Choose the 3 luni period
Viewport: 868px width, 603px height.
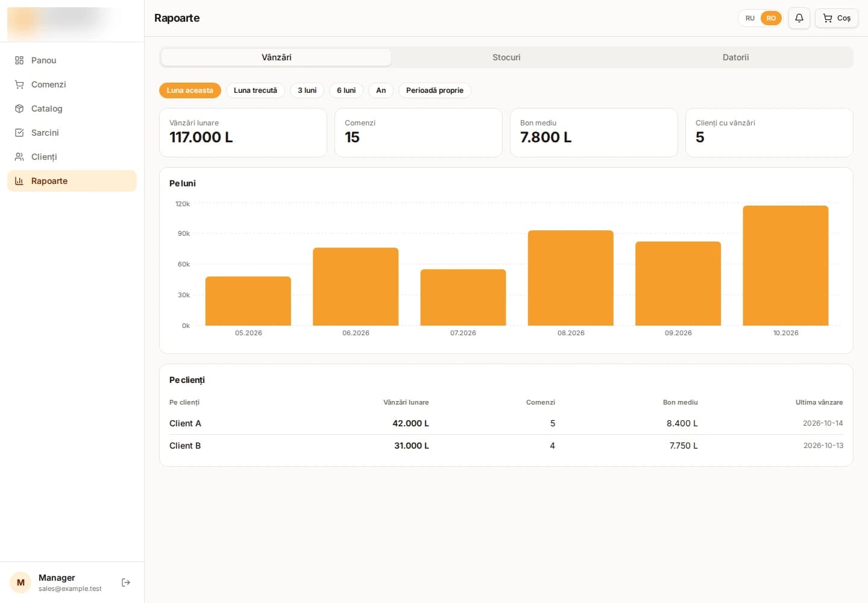click(x=307, y=90)
